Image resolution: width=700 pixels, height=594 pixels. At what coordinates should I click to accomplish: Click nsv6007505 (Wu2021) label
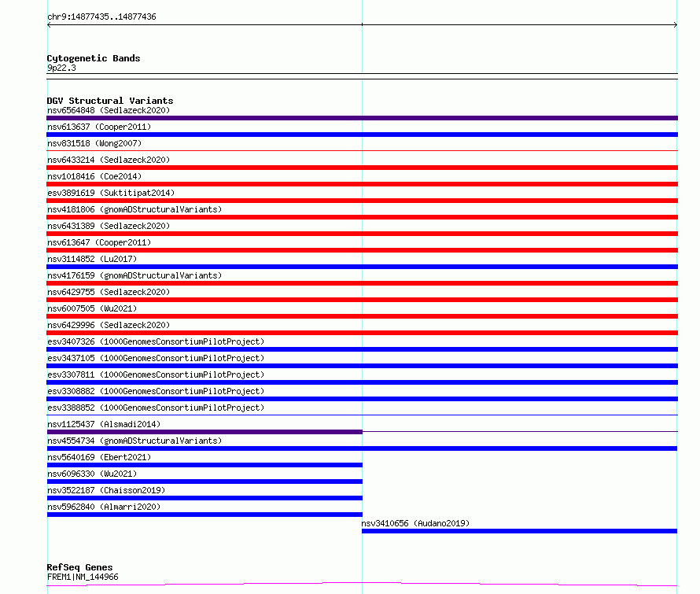92,308
